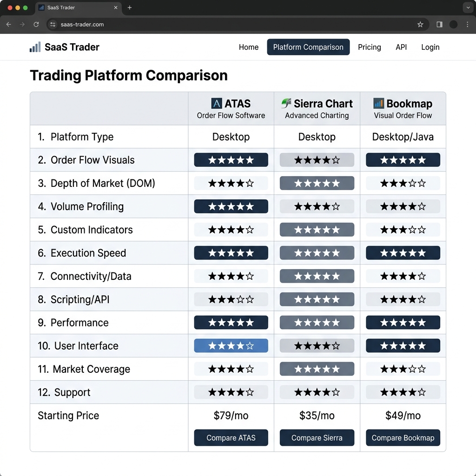Screen dimensions: 476x476
Task: Click the Compare ATAS button
Action: point(231,437)
